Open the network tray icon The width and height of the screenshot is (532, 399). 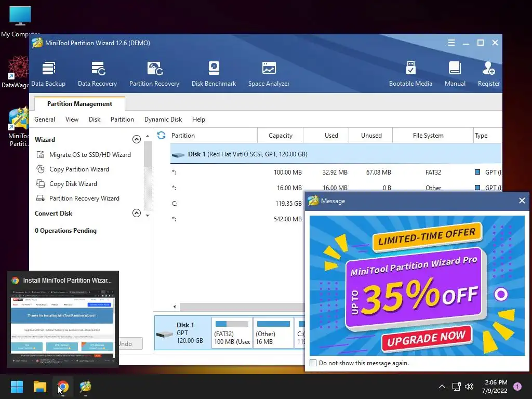[456, 387]
